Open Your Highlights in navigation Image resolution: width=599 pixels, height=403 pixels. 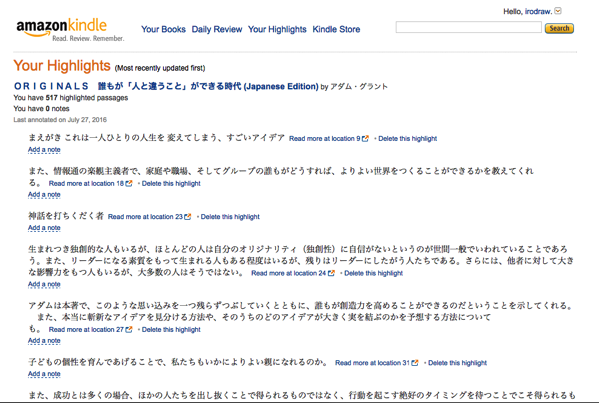[277, 29]
